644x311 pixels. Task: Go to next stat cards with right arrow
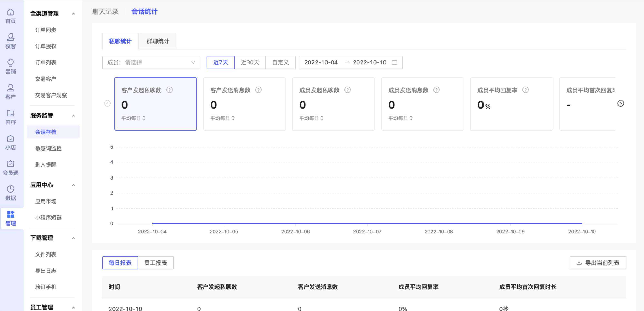(621, 103)
